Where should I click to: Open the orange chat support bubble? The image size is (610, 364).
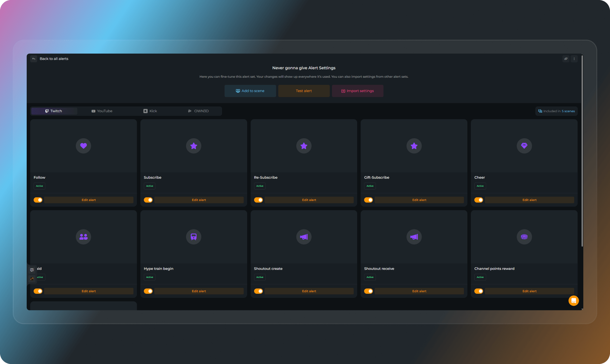573,301
